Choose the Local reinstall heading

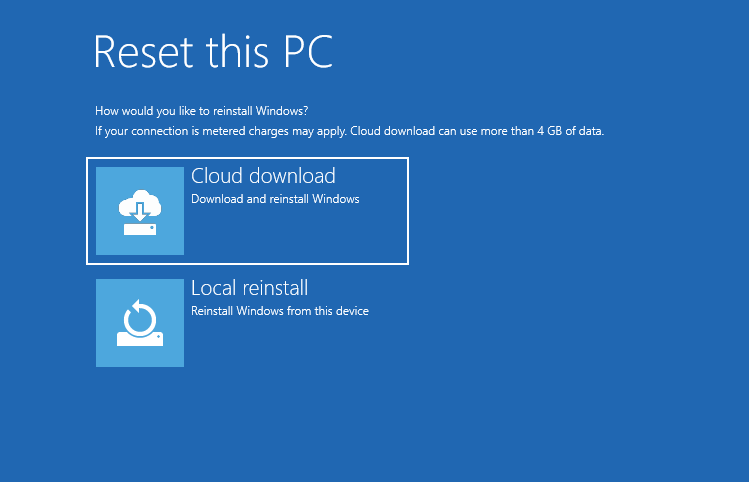pyautogui.click(x=249, y=288)
